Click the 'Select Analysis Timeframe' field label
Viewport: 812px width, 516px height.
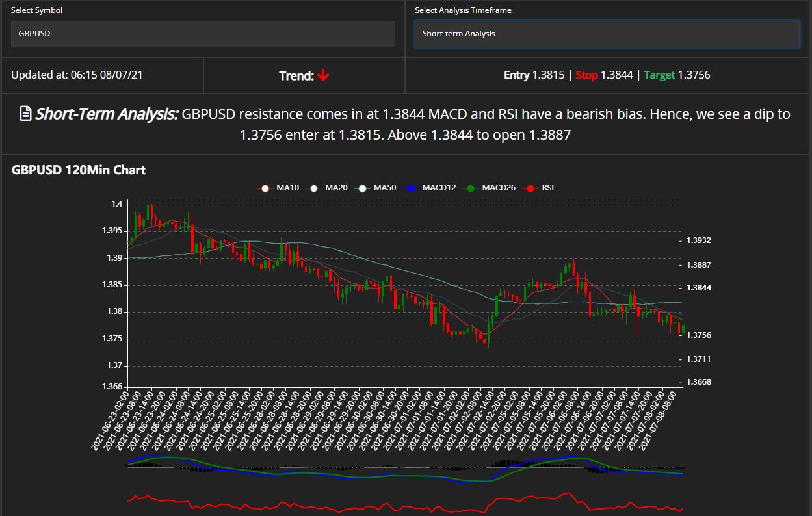tap(464, 10)
